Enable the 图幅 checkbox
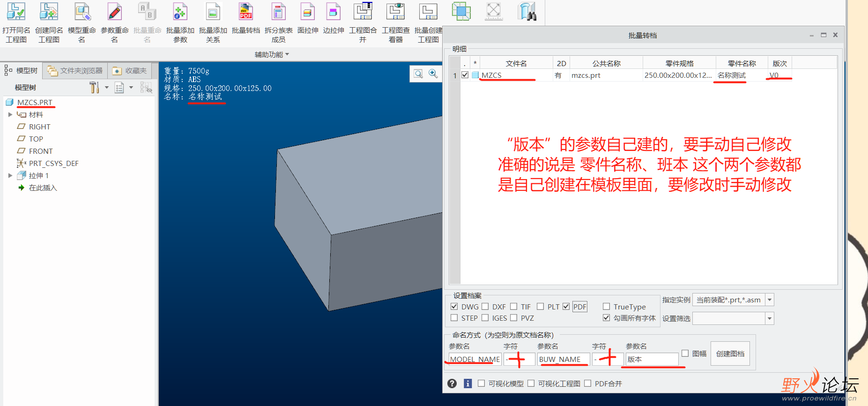The height and width of the screenshot is (406, 868). click(685, 353)
